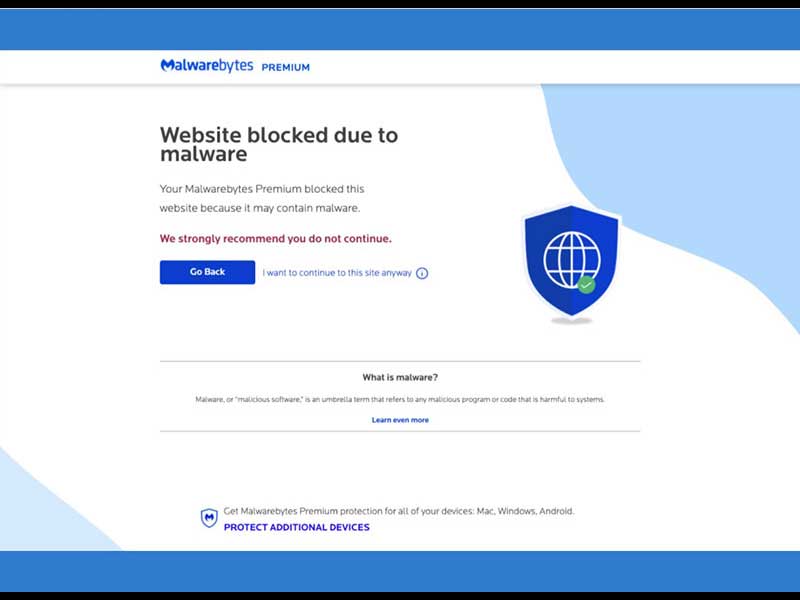Screen dimensions: 800x600
Task: Click the word Malwarebytes in header logo
Action: click(x=207, y=66)
